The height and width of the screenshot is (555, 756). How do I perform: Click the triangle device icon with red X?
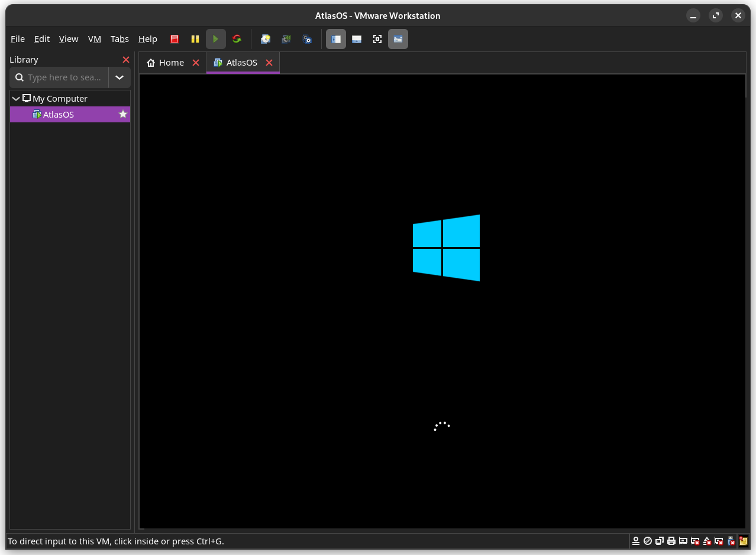[707, 541]
